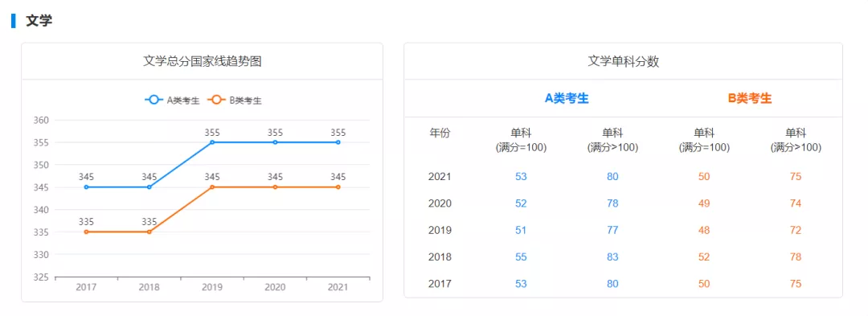Click the blue A类考生 data point for 2020
Image resolution: width=868 pixels, height=316 pixels.
(x=275, y=142)
